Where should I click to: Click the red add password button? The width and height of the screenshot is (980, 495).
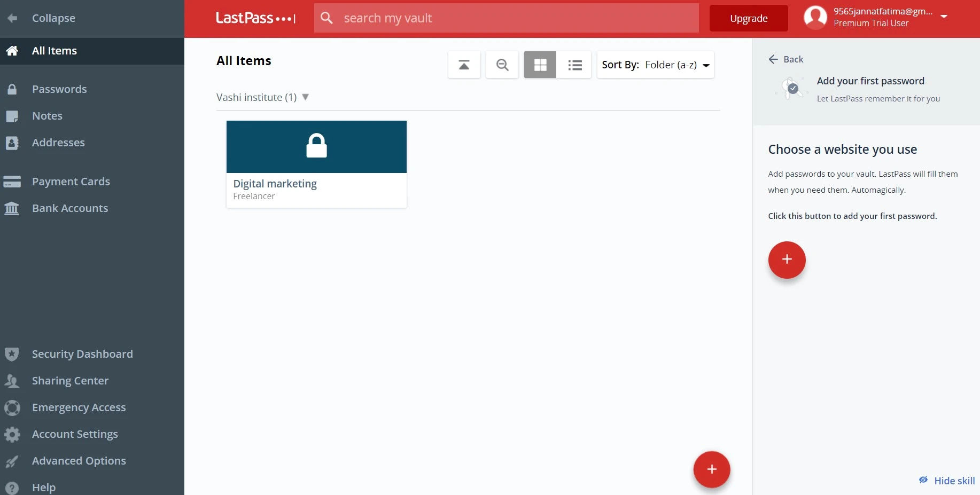tap(787, 260)
